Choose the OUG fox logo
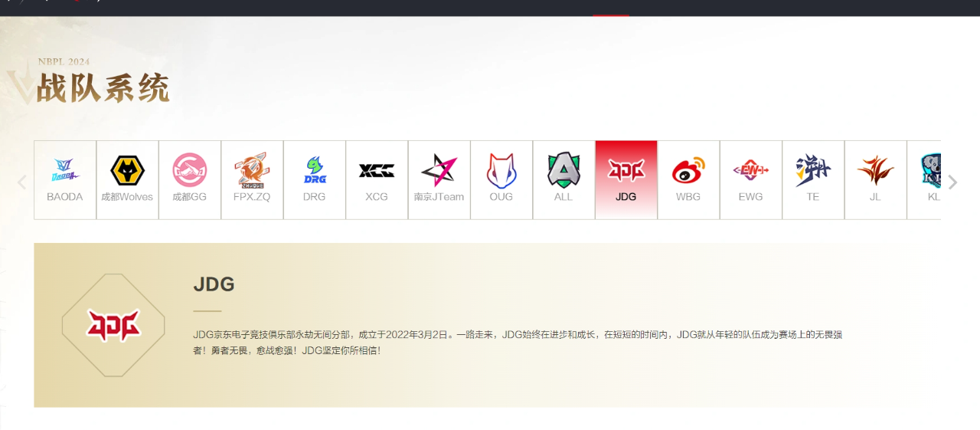This screenshot has width=980, height=430. (501, 170)
